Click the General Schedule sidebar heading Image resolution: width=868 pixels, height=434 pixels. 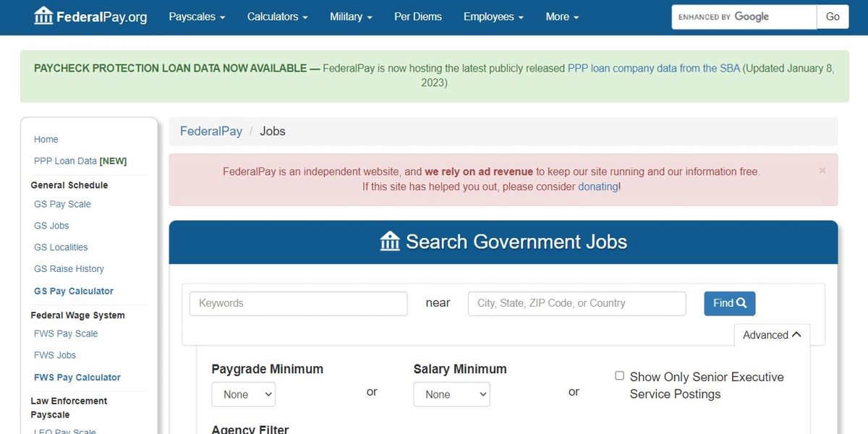click(x=69, y=185)
